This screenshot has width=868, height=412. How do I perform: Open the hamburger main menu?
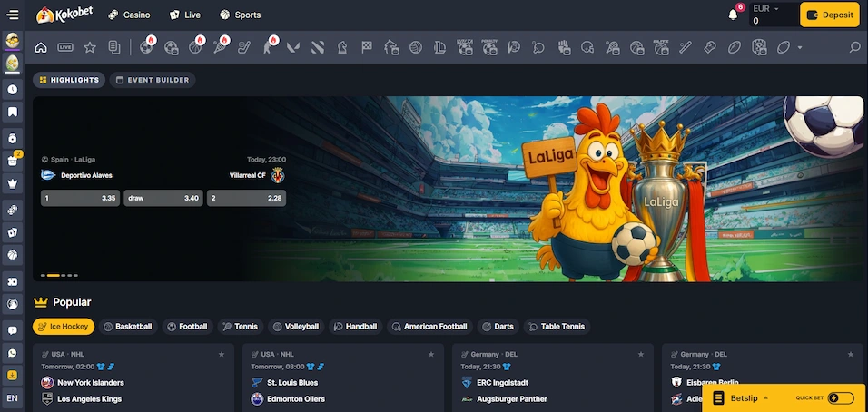coord(12,15)
